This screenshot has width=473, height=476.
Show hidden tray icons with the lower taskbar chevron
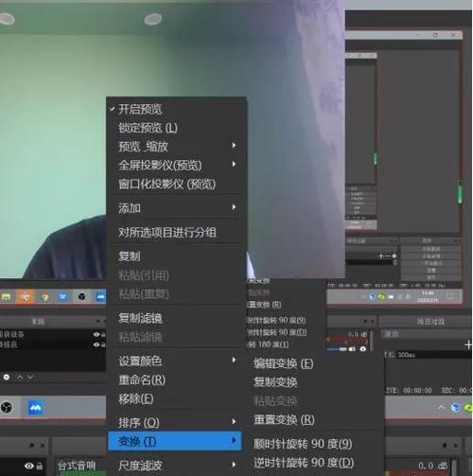pos(441,408)
